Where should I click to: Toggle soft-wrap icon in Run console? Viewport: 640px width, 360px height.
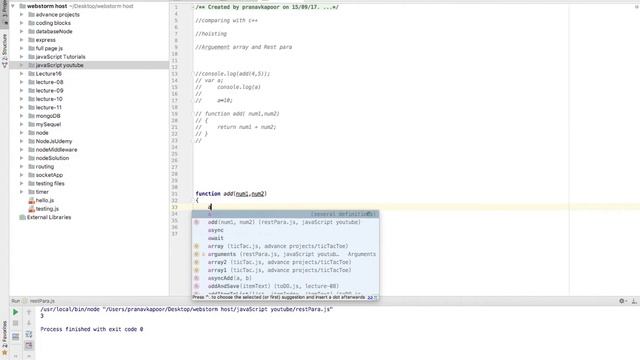point(29,334)
